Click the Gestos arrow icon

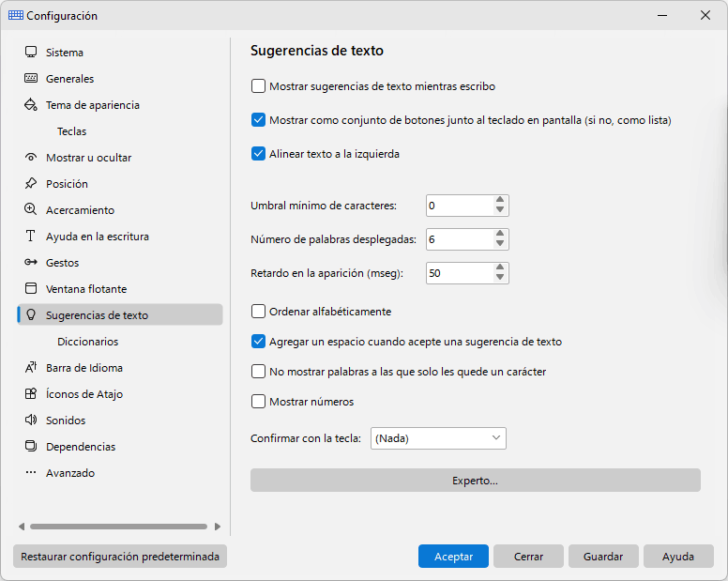coord(31,263)
